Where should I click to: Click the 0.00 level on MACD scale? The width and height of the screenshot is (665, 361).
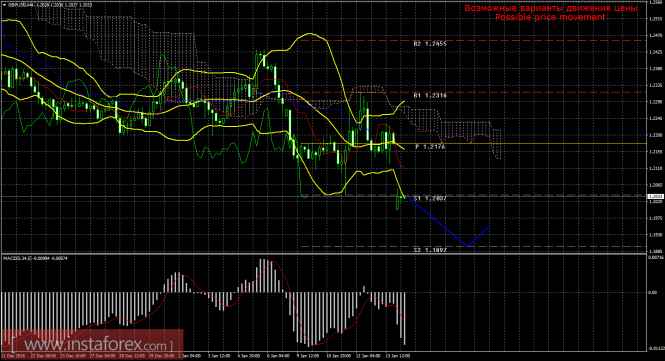point(652,293)
